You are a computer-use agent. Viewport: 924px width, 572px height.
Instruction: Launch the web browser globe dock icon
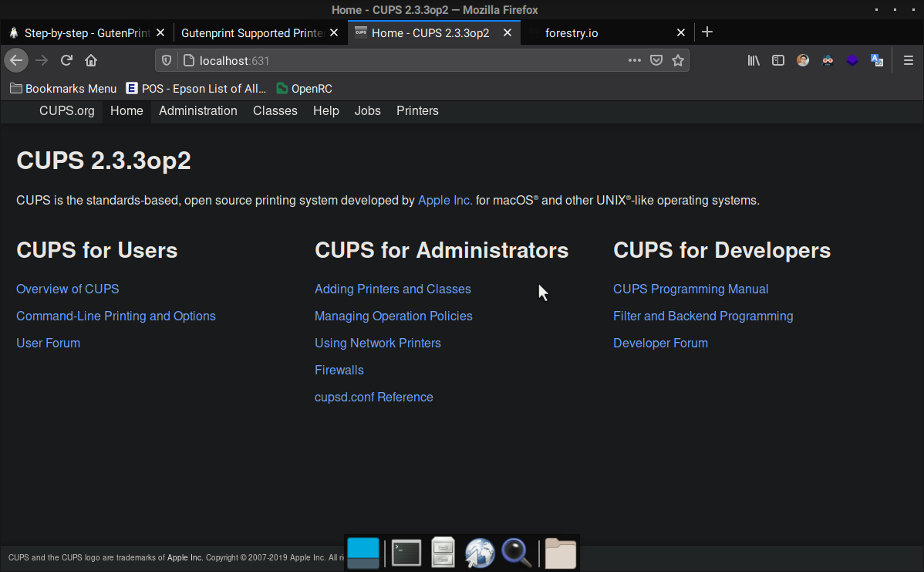click(x=479, y=553)
